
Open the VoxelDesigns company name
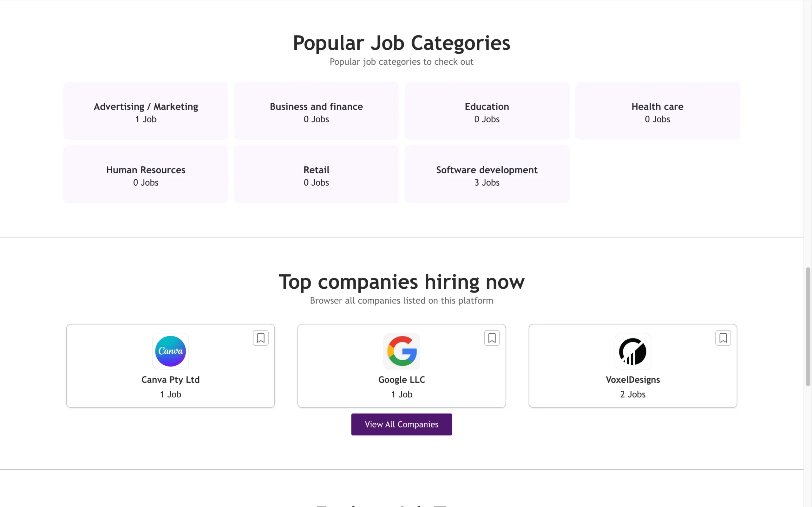coord(633,380)
